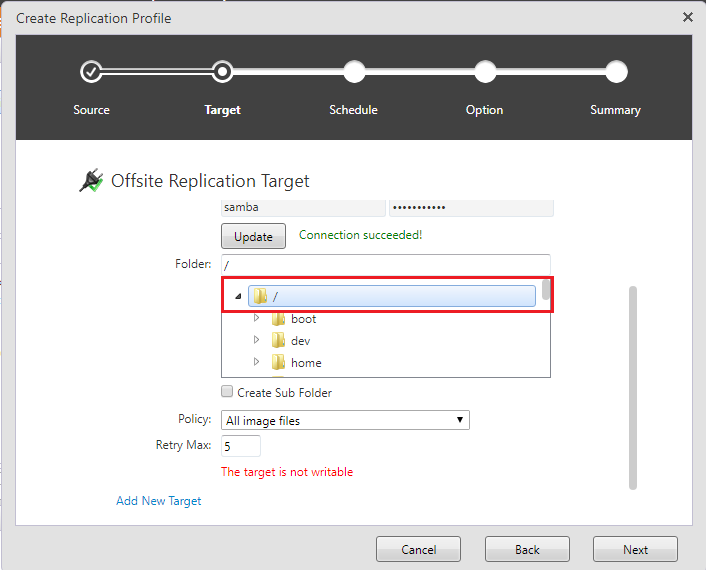The width and height of the screenshot is (707, 570).
Task: Click the root folder icon
Action: tap(260, 296)
